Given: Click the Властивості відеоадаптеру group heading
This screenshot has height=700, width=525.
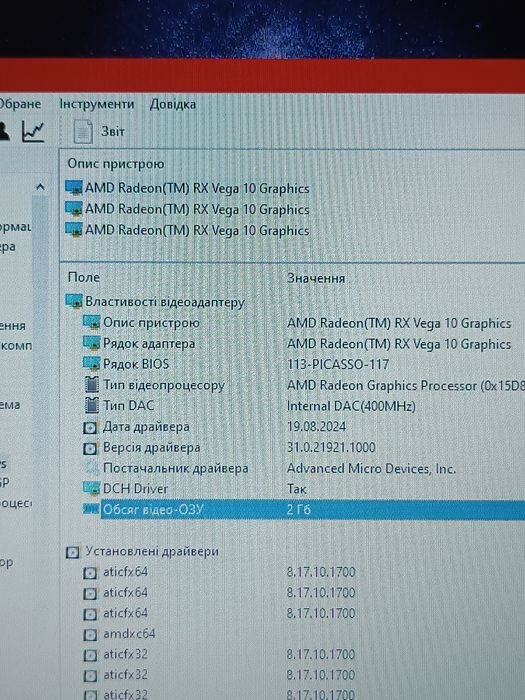Looking at the screenshot, I should [165, 302].
